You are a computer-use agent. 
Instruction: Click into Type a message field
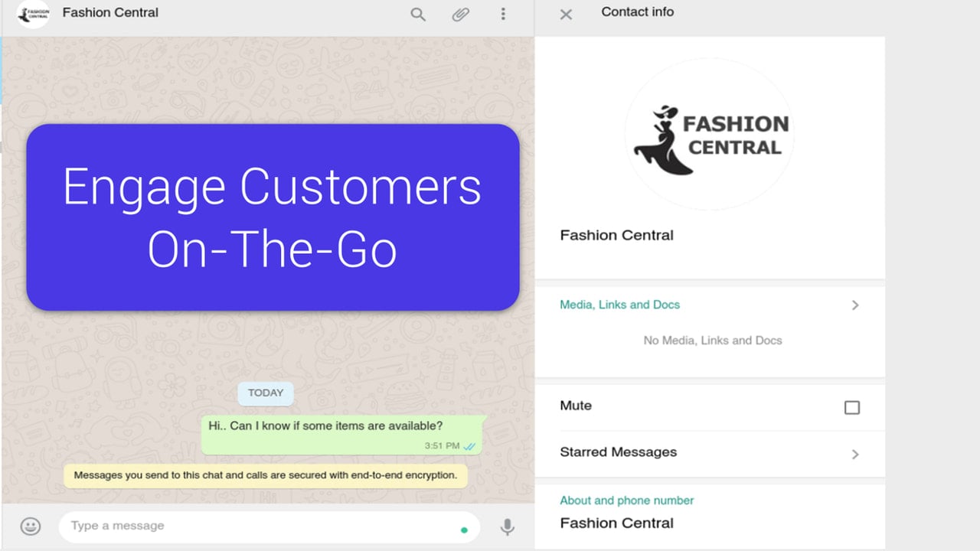269,527
